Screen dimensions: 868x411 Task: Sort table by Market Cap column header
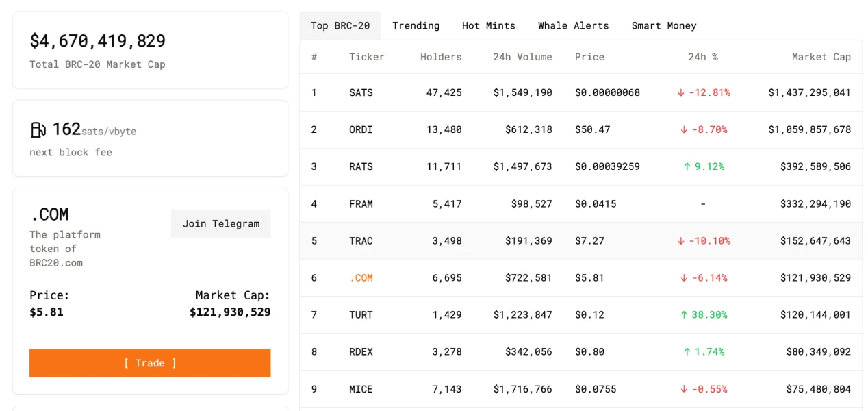pos(821,57)
